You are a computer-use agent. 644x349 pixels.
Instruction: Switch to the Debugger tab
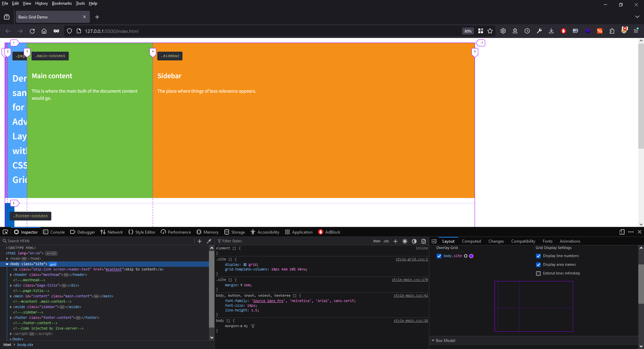[83, 232]
